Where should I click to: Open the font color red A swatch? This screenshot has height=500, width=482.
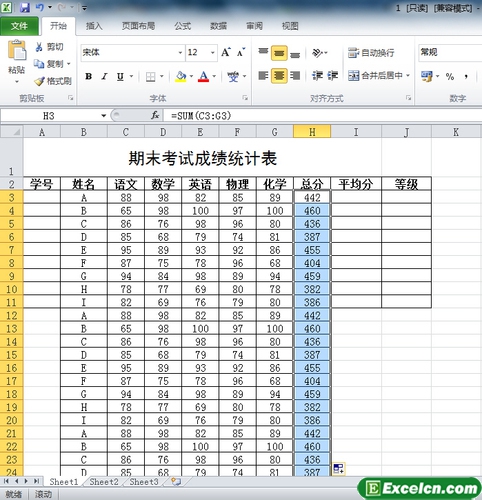204,77
